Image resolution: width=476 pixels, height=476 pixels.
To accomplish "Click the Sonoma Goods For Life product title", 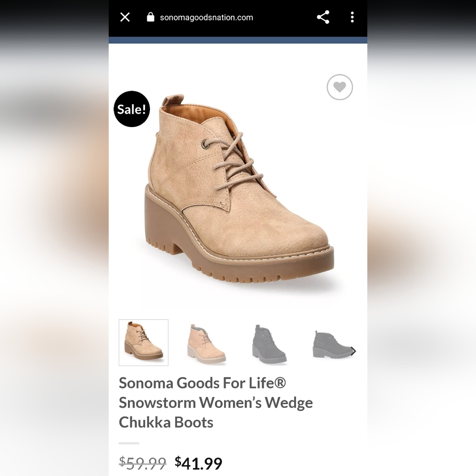I will 216,402.
